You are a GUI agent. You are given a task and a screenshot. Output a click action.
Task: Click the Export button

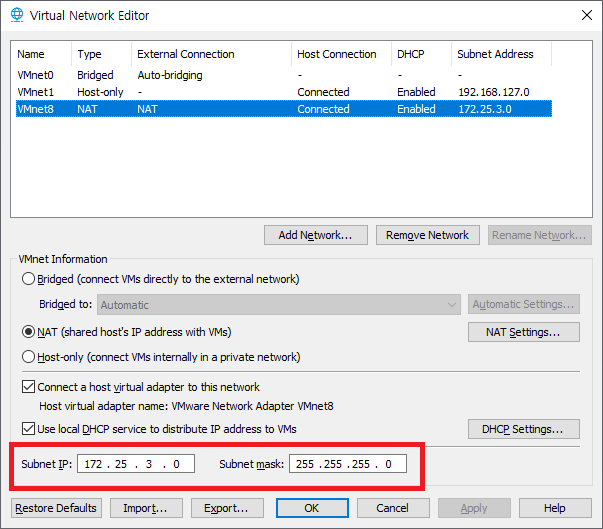[x=227, y=508]
